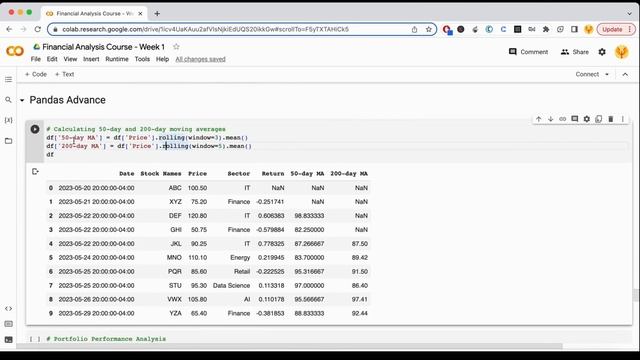Open more cell actions menu

tap(622, 119)
